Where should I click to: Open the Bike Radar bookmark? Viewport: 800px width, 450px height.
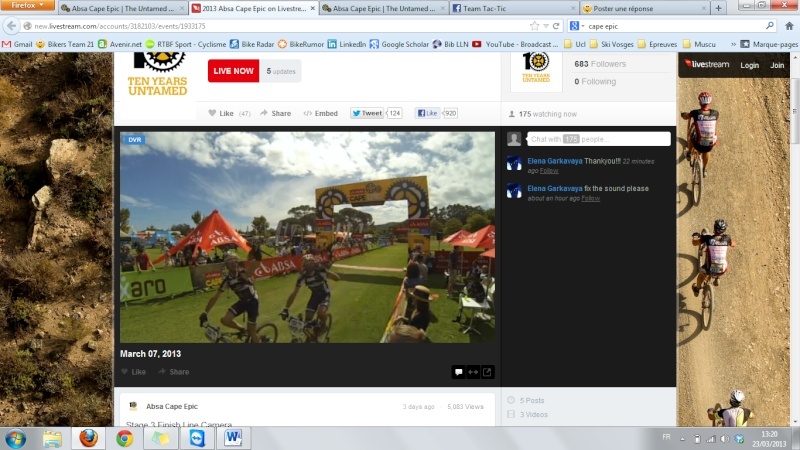coord(252,44)
